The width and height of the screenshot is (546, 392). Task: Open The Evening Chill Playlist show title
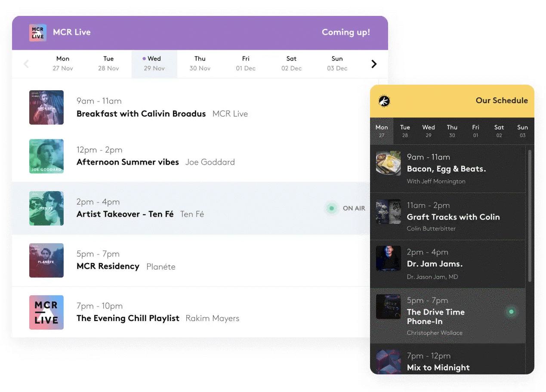[128, 318]
